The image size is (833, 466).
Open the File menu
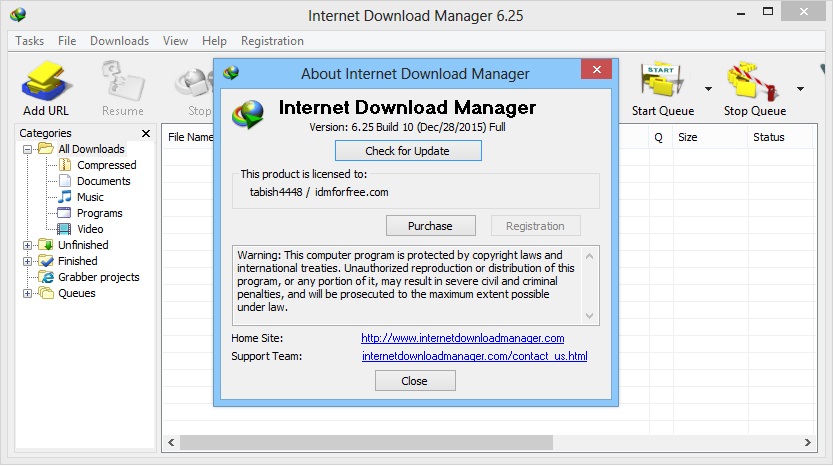pos(67,41)
